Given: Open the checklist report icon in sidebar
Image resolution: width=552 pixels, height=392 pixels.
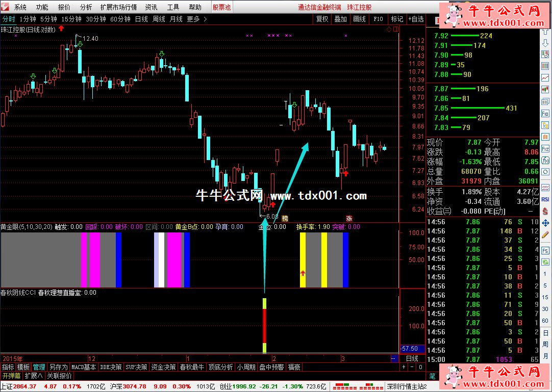Looking at the screenshot, I should pyautogui.click(x=545, y=54).
